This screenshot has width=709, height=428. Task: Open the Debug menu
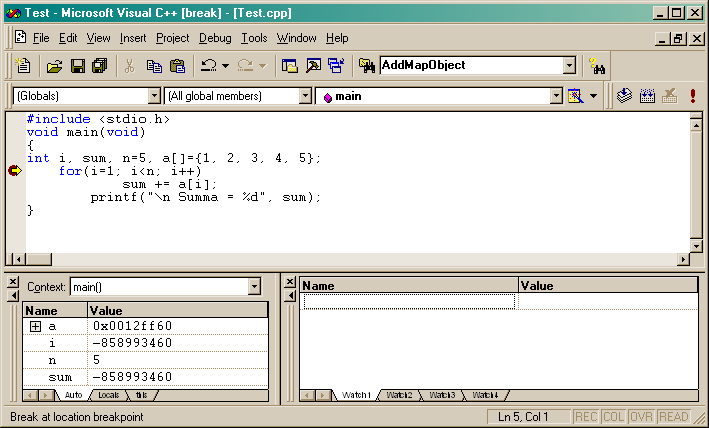point(215,38)
